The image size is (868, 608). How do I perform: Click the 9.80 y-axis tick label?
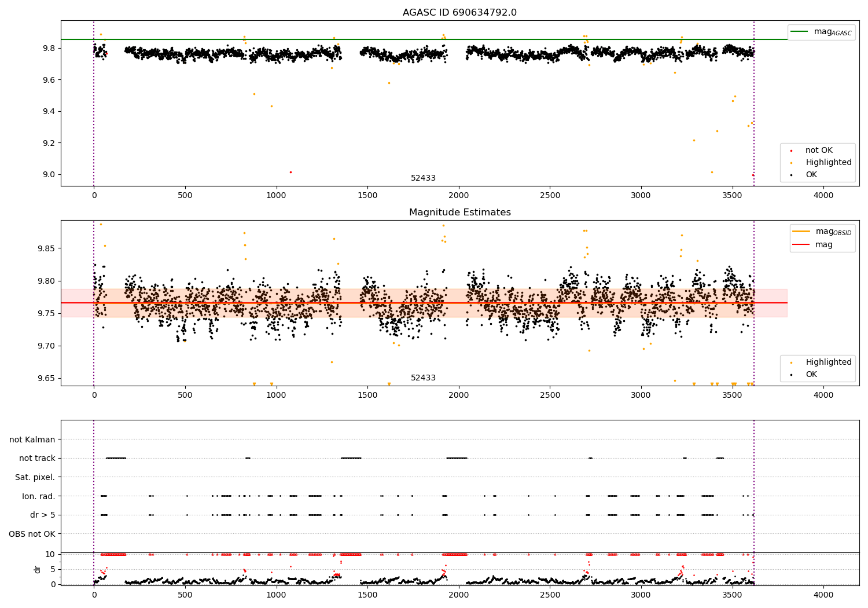pos(47,281)
